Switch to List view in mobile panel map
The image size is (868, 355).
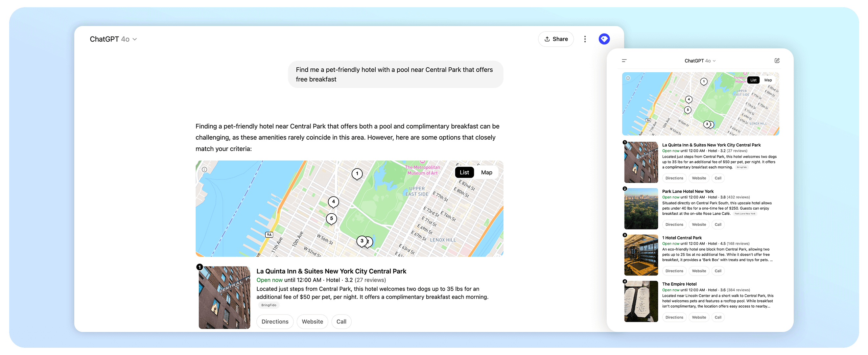(x=753, y=80)
